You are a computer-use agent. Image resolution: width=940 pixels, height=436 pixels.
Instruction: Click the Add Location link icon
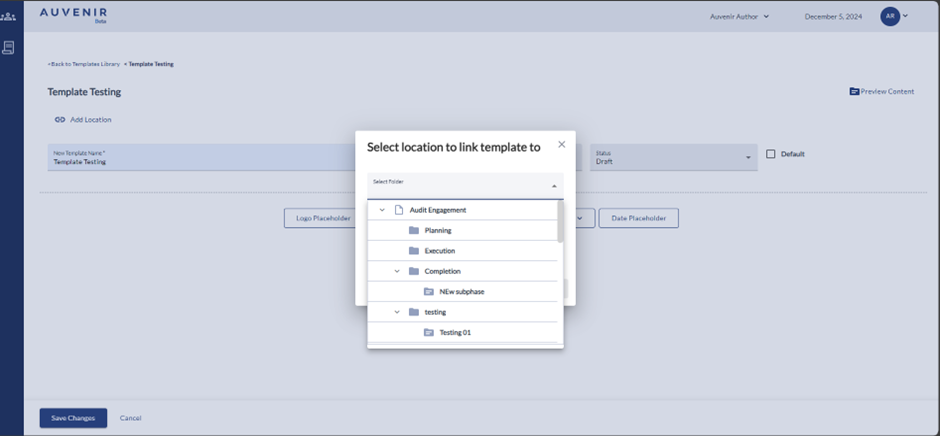pyautogui.click(x=60, y=120)
